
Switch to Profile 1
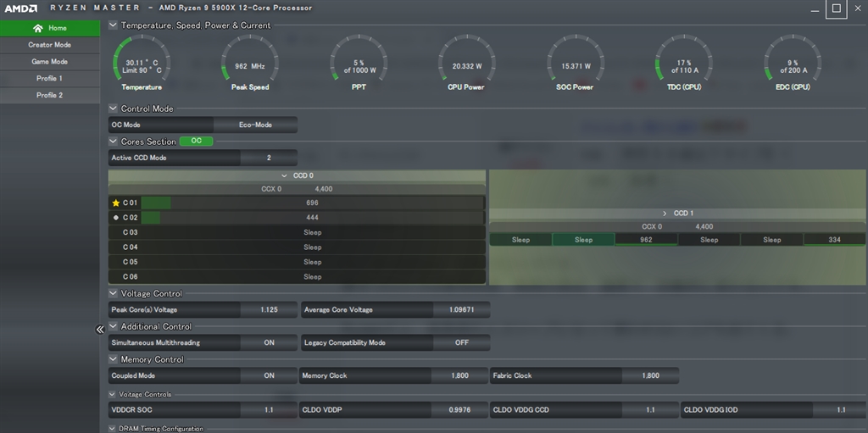pyautogui.click(x=50, y=79)
